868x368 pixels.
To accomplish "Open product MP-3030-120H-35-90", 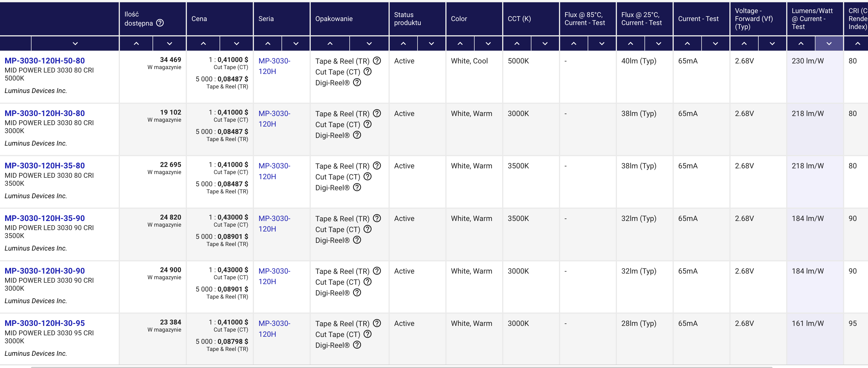I will tap(45, 218).
